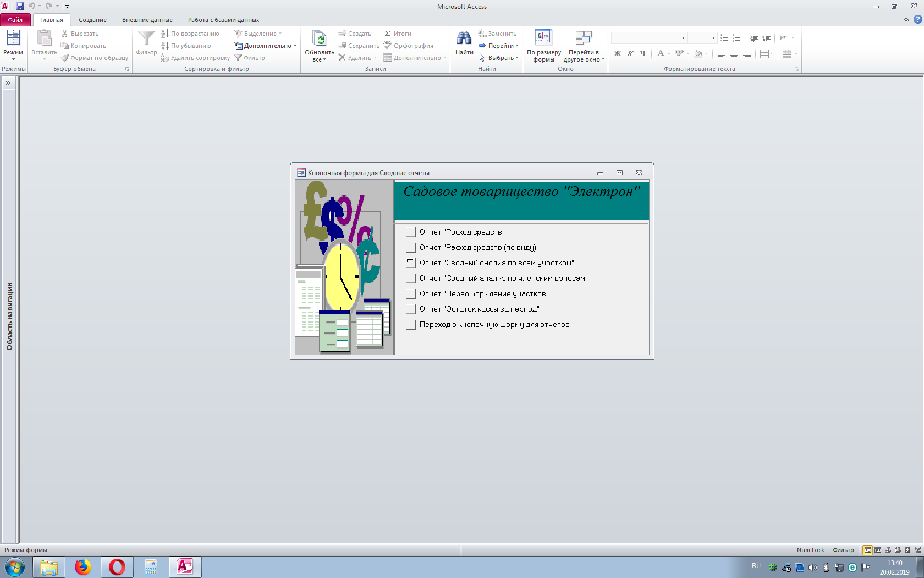Select box next to "Остаток кассы за период"
The height and width of the screenshot is (578, 924).
click(410, 309)
